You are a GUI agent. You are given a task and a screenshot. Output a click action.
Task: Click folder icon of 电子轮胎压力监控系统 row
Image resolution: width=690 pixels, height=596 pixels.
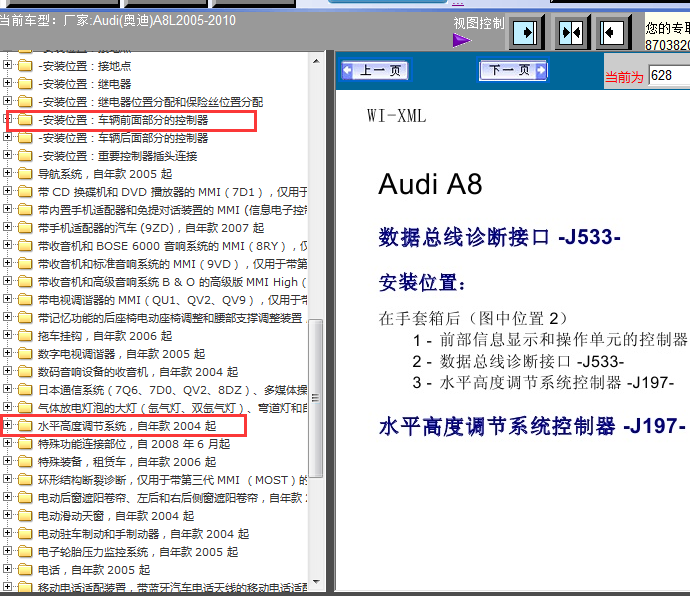tap(25, 552)
